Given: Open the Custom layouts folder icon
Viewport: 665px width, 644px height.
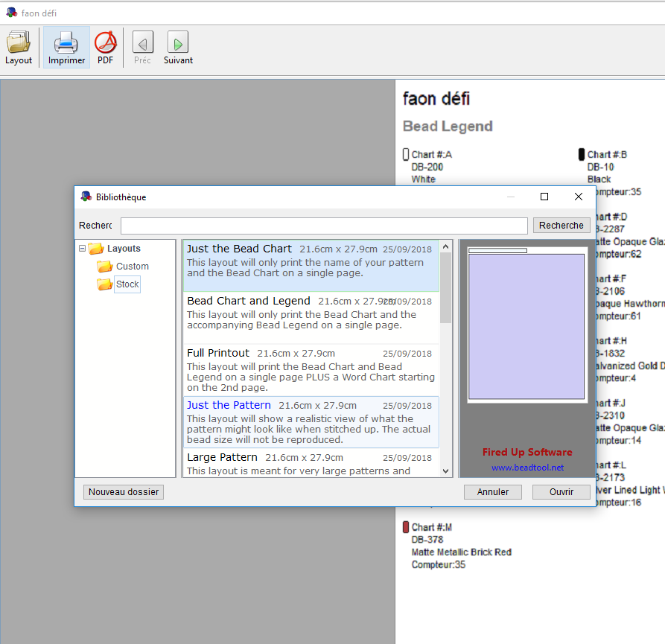Looking at the screenshot, I should coord(104,266).
